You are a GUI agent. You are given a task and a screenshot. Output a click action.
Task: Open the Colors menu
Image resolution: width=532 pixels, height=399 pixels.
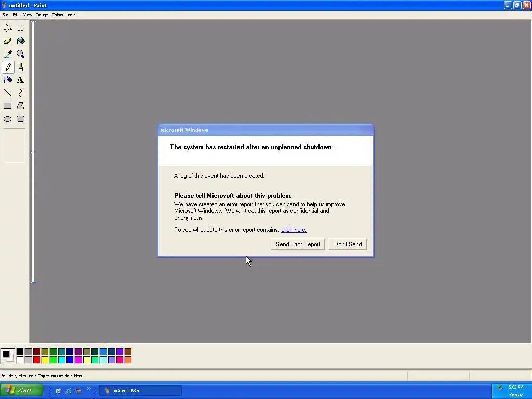point(57,15)
